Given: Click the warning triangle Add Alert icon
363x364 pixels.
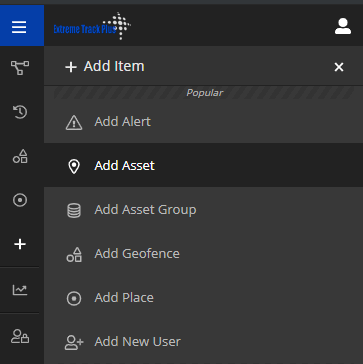Looking at the screenshot, I should pos(74,122).
